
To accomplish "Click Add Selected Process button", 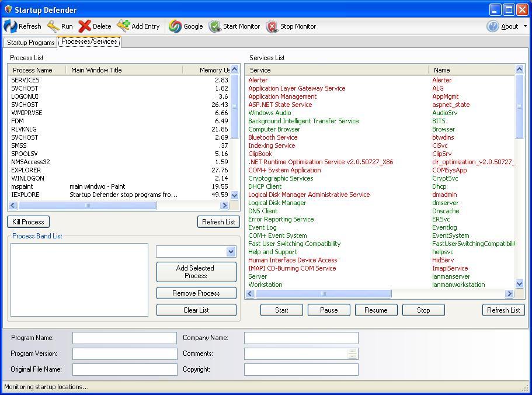I will (196, 272).
